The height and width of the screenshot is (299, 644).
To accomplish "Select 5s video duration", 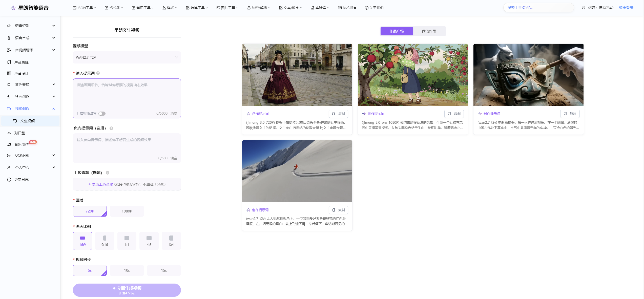I will (90, 270).
